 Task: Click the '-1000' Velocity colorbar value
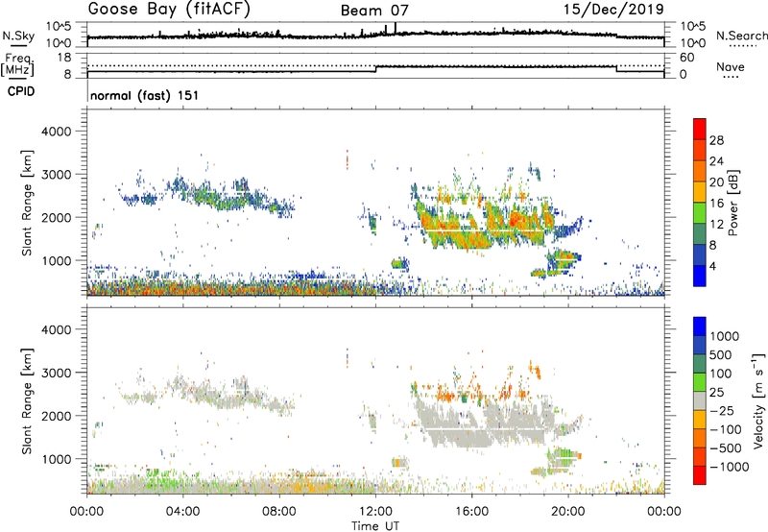[729, 467]
